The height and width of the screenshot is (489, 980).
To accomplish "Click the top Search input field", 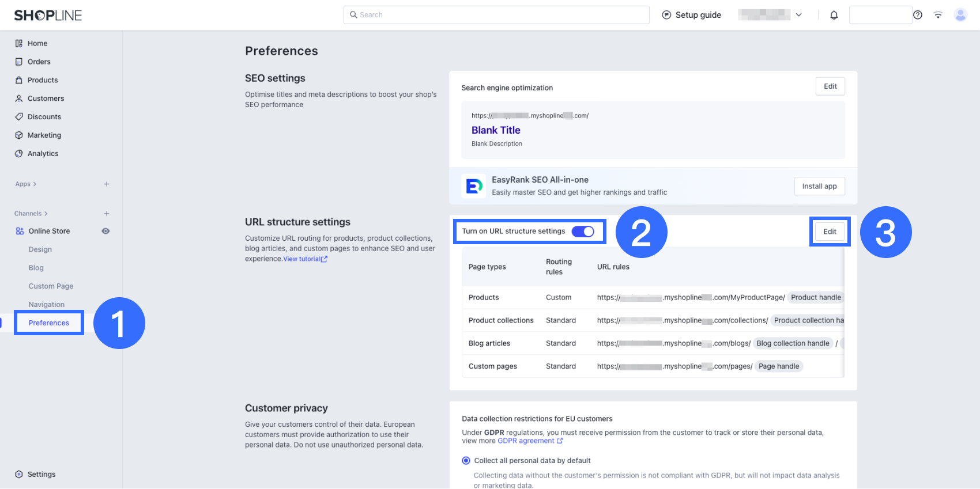I will click(x=496, y=15).
